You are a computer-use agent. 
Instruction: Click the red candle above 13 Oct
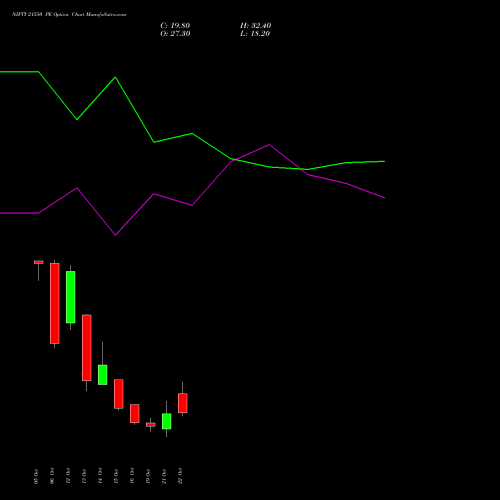click(x=87, y=348)
